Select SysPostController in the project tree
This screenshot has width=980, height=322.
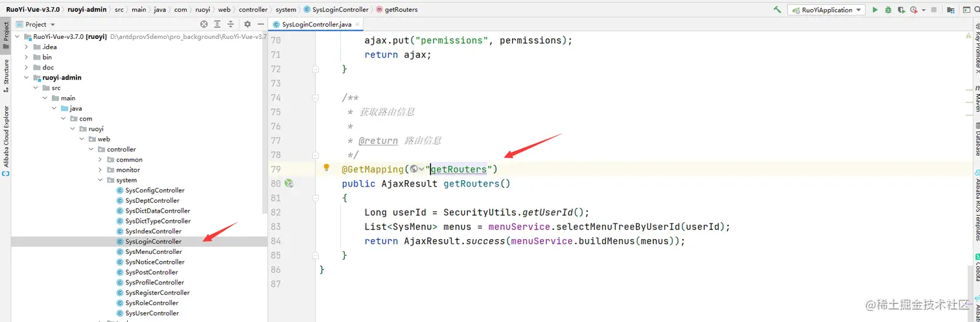point(152,272)
